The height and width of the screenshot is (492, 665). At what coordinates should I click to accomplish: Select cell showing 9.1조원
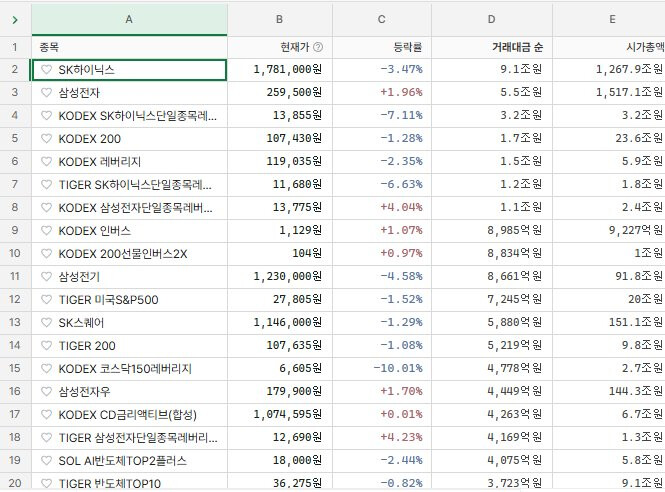pos(492,70)
